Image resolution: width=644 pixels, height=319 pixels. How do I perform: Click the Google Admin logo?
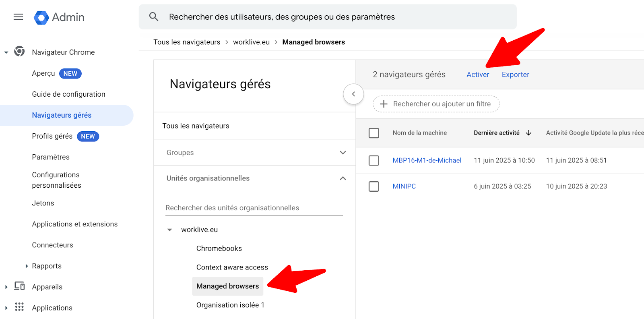point(59,17)
